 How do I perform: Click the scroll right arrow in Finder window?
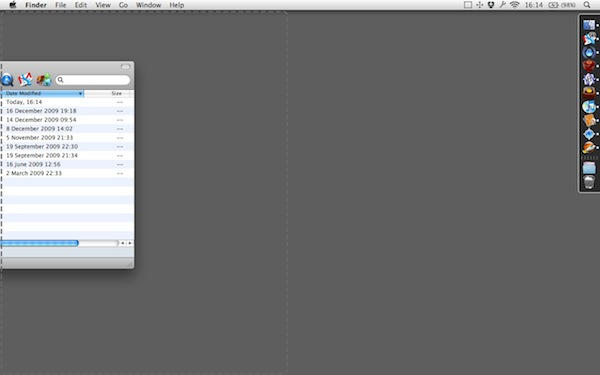click(130, 243)
